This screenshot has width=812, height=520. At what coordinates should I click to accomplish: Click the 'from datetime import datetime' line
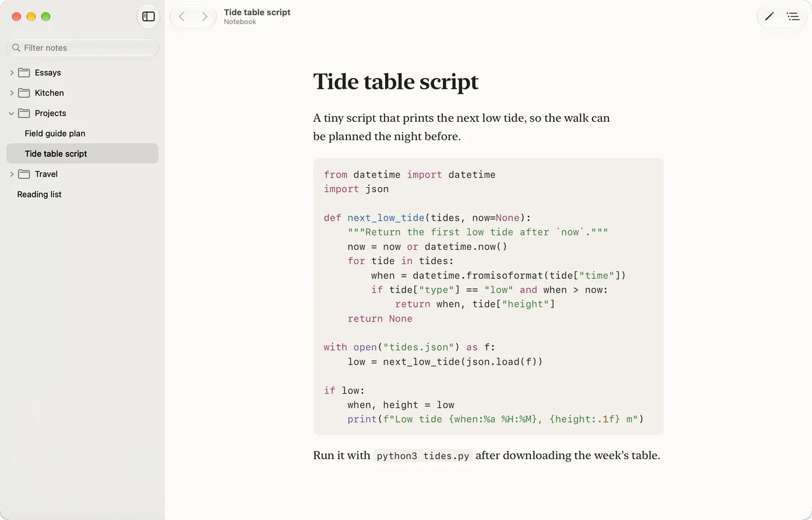point(410,174)
